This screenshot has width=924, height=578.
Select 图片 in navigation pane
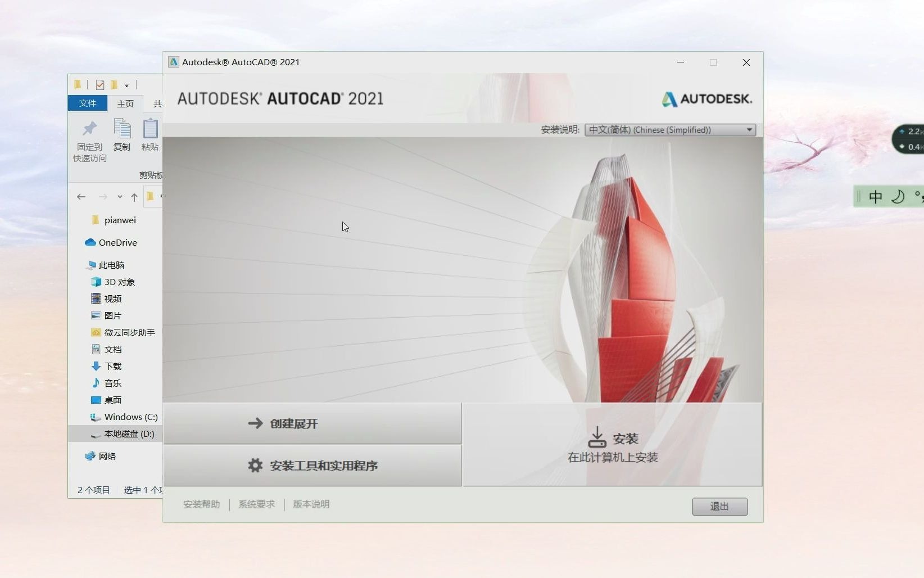tap(106, 315)
